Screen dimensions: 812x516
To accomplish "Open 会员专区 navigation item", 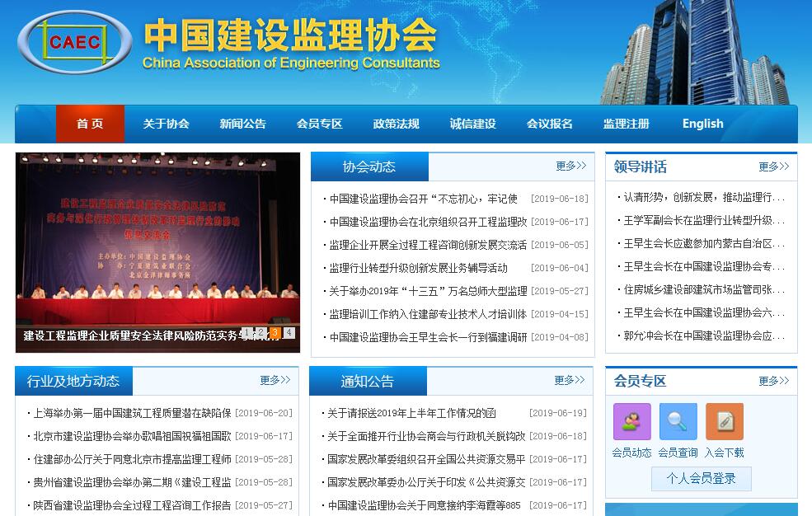I will pyautogui.click(x=320, y=124).
